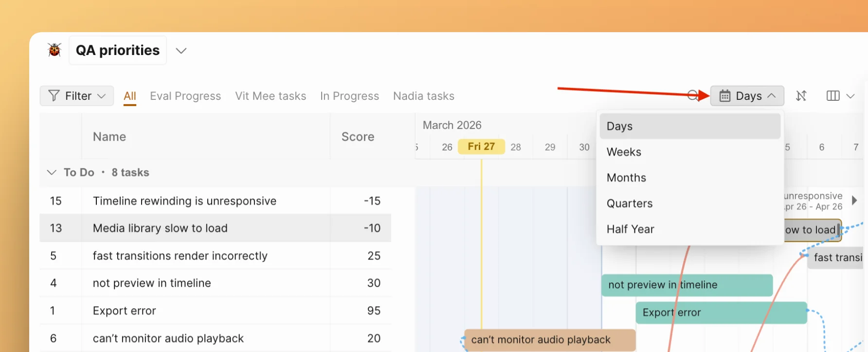Click the ladybug icon beside QA priorities
Image resolution: width=868 pixels, height=352 pixels.
[54, 50]
